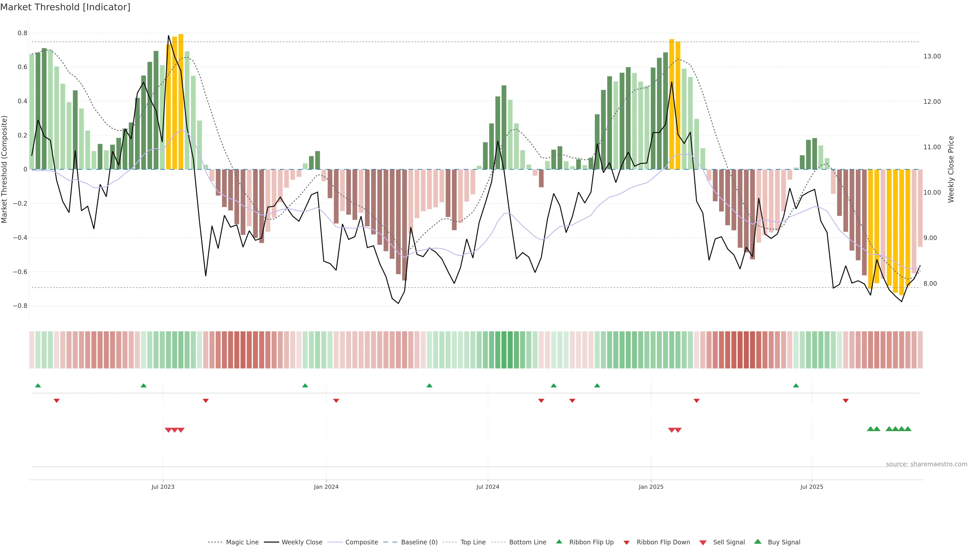Click the Jan 2025 x-axis label

tap(651, 487)
